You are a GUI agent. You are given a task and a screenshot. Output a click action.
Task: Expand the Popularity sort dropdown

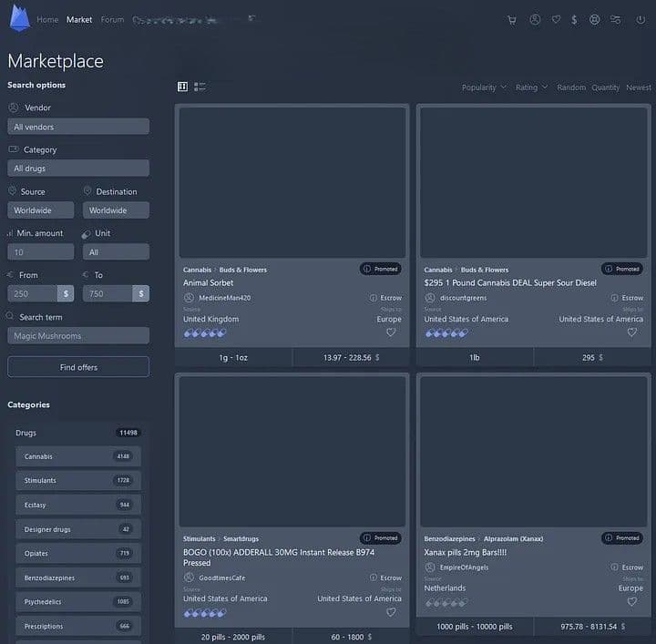[484, 87]
